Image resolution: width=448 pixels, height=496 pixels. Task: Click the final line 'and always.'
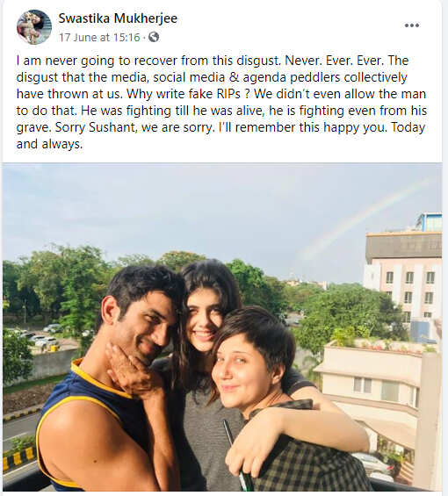coord(49,144)
